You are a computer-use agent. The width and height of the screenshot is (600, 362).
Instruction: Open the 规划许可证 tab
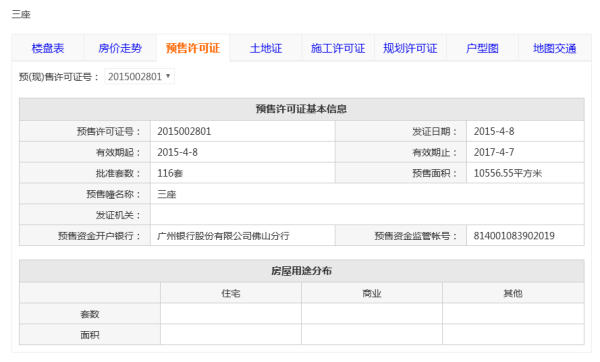point(410,48)
